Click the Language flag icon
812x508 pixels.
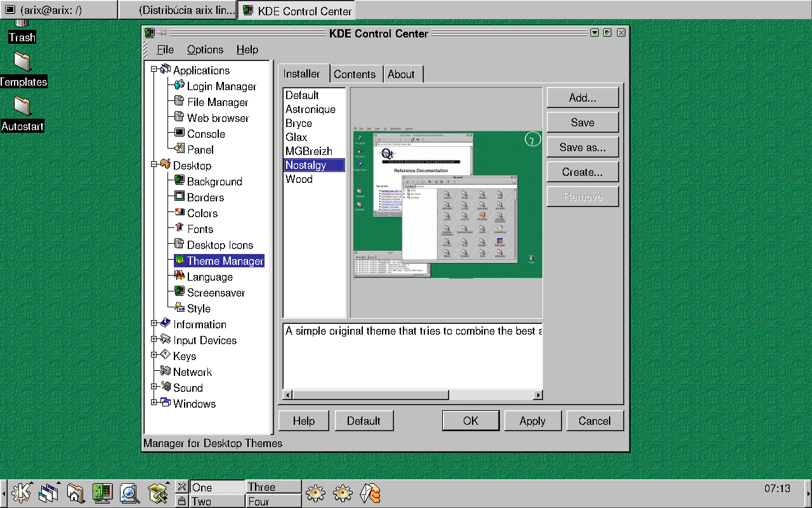coord(180,276)
